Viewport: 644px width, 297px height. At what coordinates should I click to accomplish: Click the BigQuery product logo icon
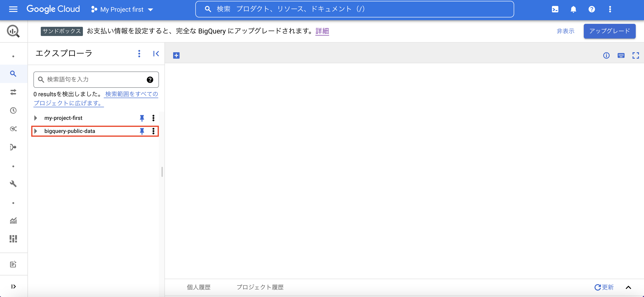tap(13, 31)
